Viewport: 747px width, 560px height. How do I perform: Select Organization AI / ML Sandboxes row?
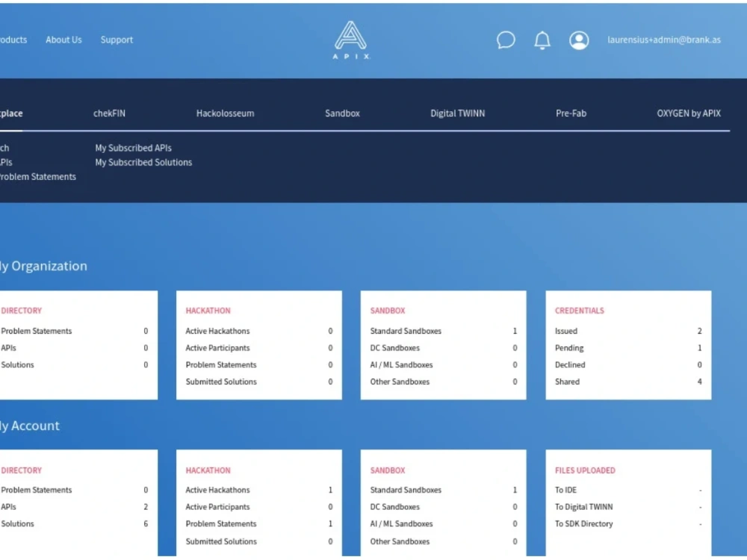click(x=444, y=365)
